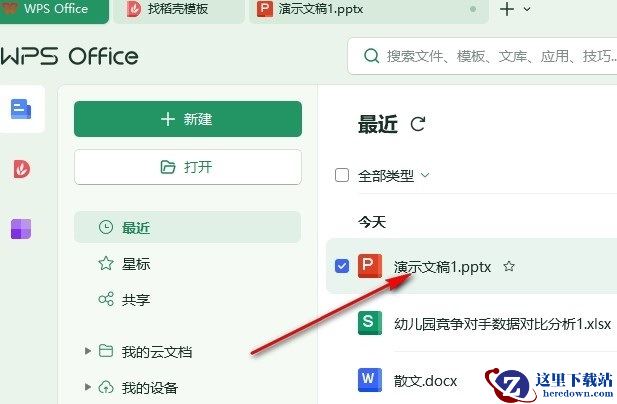
Task: Click the PowerPoint icon of 演示文稿1.pptx row
Action: click(369, 266)
